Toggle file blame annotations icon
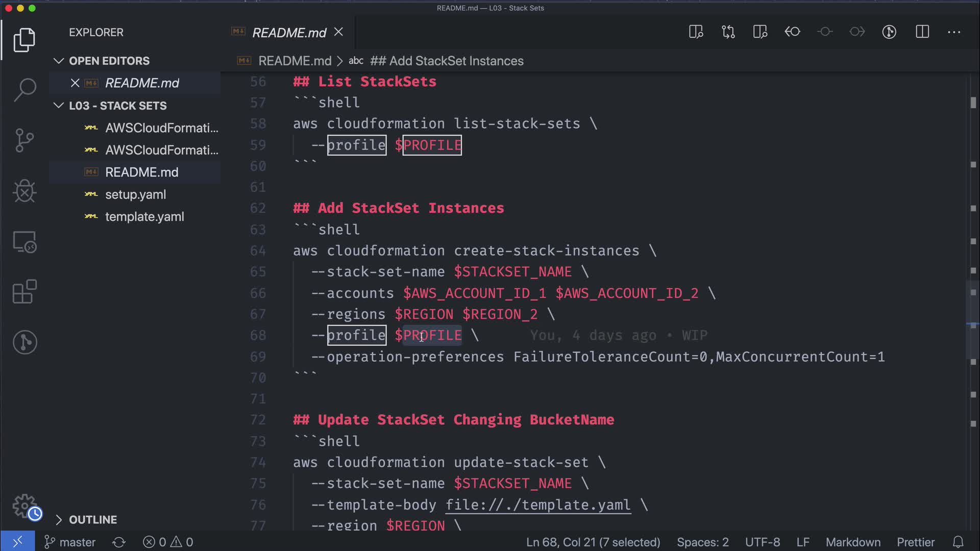This screenshot has height=551, width=980. [889, 32]
